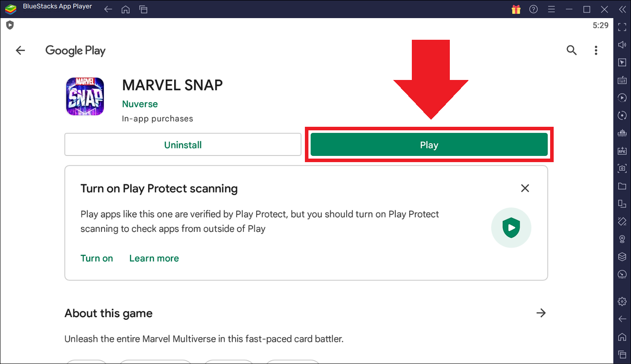
Task: Turn on Play Protect scanning
Action: pyautogui.click(x=97, y=258)
